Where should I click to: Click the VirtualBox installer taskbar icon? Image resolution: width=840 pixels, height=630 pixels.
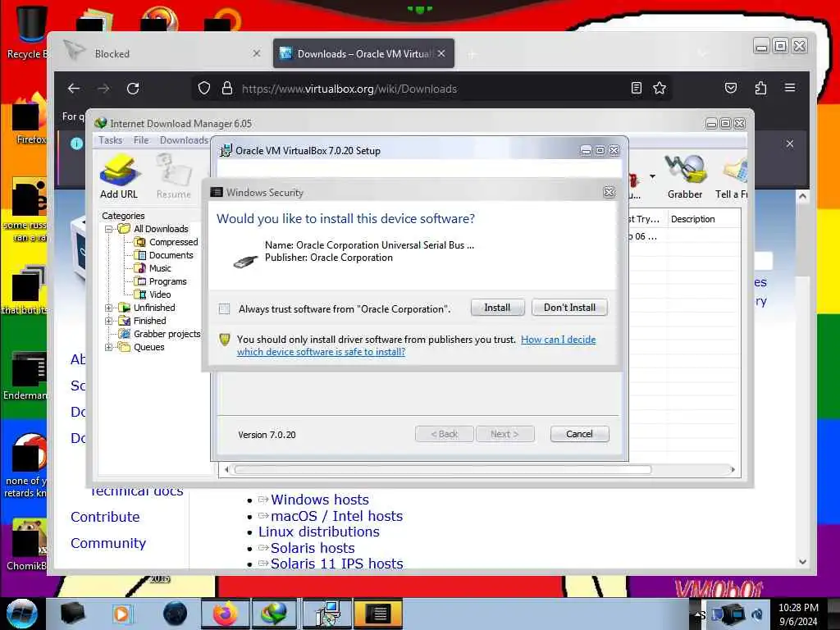click(x=328, y=614)
